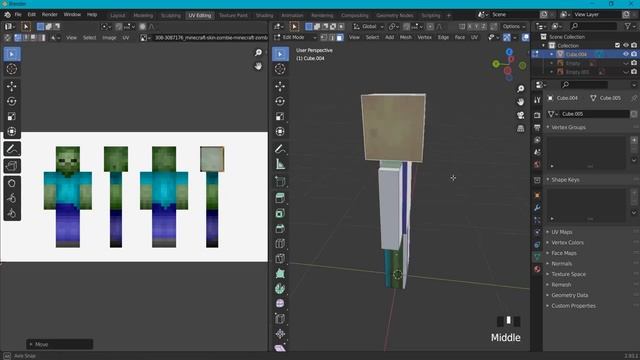The image size is (640, 360).
Task: Select the UV editor Scale tool
Action: point(12,116)
